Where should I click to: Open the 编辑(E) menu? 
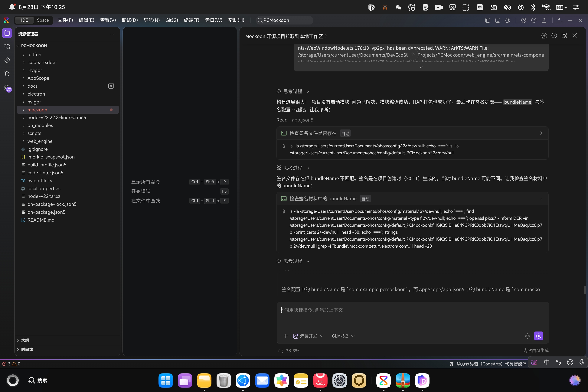point(87,20)
